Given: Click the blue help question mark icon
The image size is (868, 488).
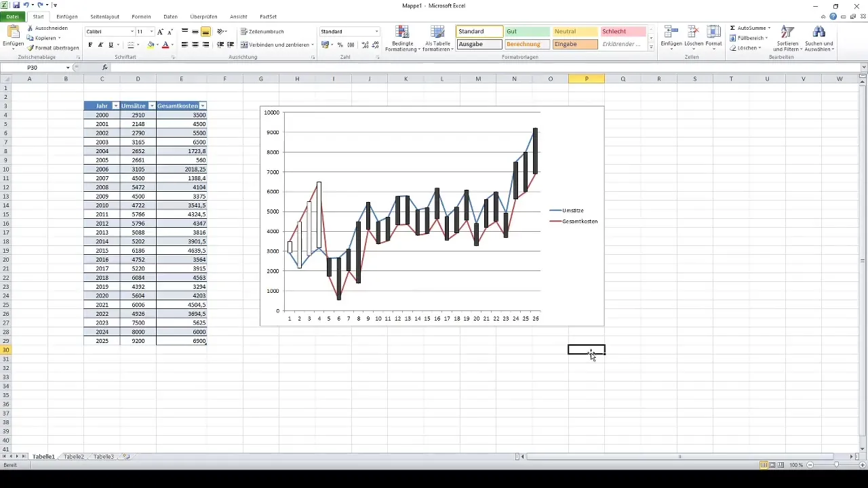Looking at the screenshot, I should tap(833, 16).
